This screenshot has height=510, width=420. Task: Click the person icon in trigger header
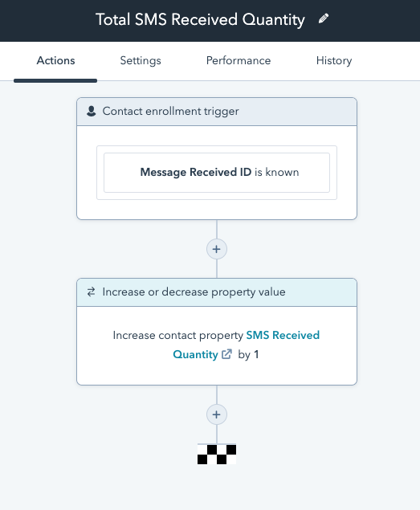click(x=91, y=112)
